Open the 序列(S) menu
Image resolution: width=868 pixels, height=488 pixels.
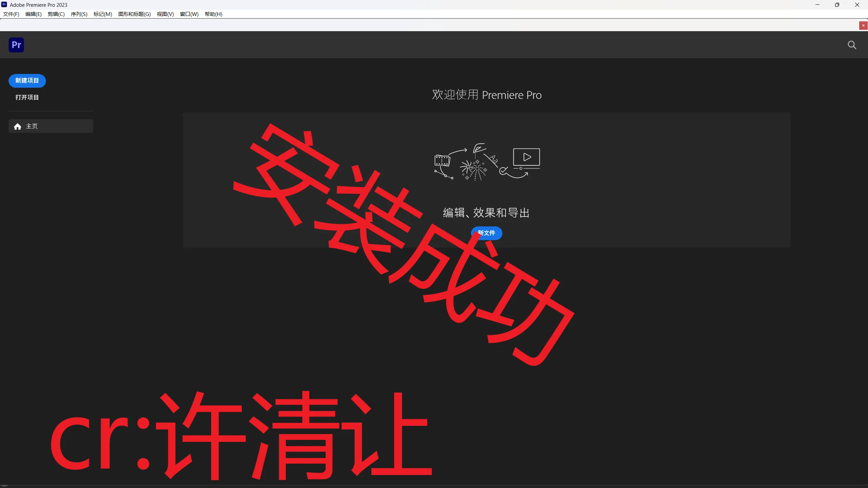click(x=79, y=14)
